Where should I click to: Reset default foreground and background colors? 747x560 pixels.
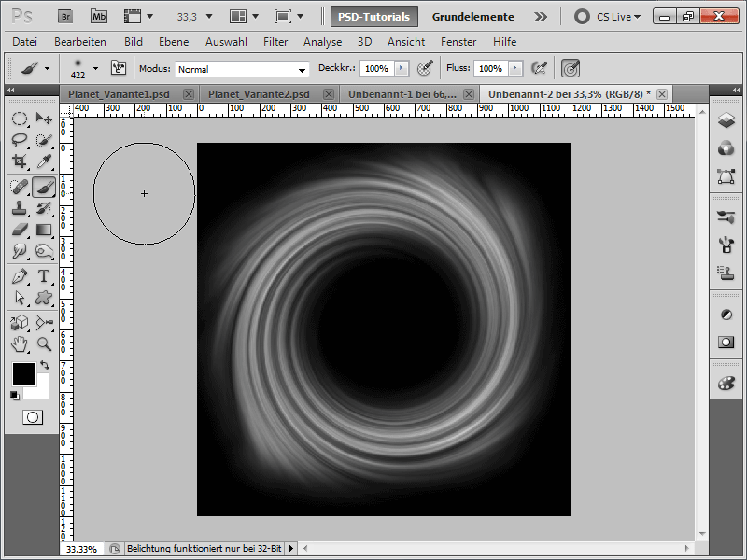coord(14,395)
